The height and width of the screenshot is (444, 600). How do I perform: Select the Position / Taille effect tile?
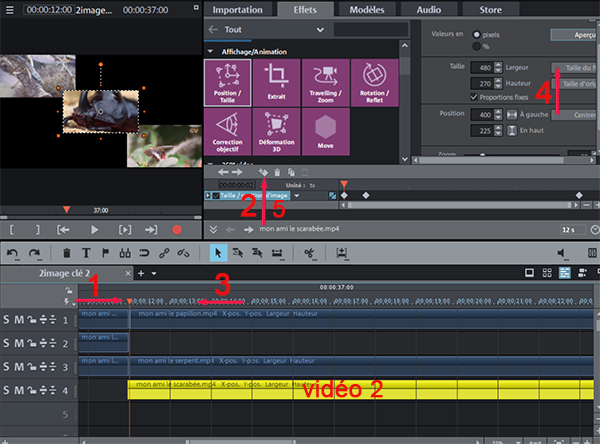(x=226, y=81)
